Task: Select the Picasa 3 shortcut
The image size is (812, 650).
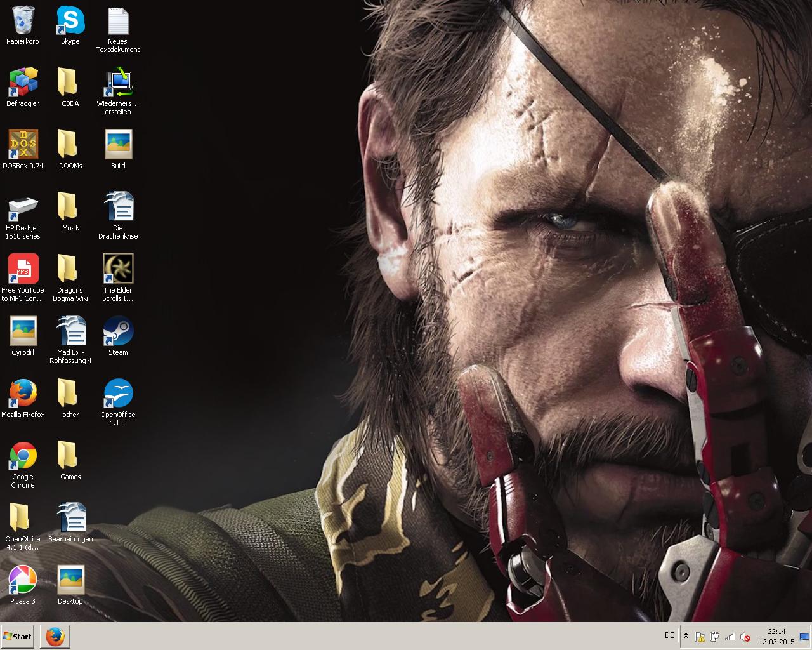Action: pos(23,580)
